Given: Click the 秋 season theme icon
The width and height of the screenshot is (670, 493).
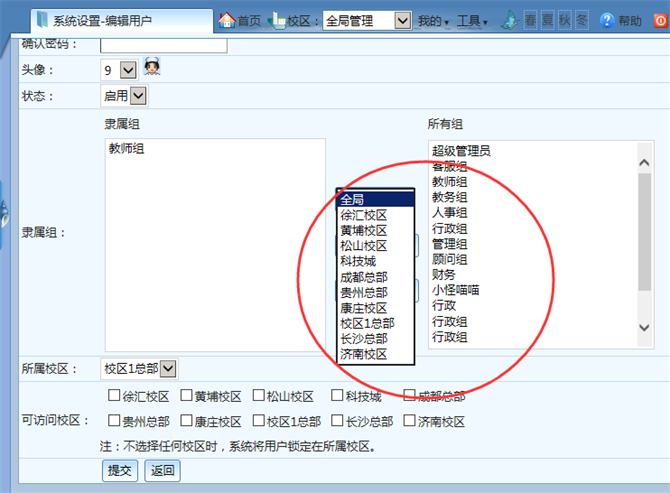Looking at the screenshot, I should (565, 20).
